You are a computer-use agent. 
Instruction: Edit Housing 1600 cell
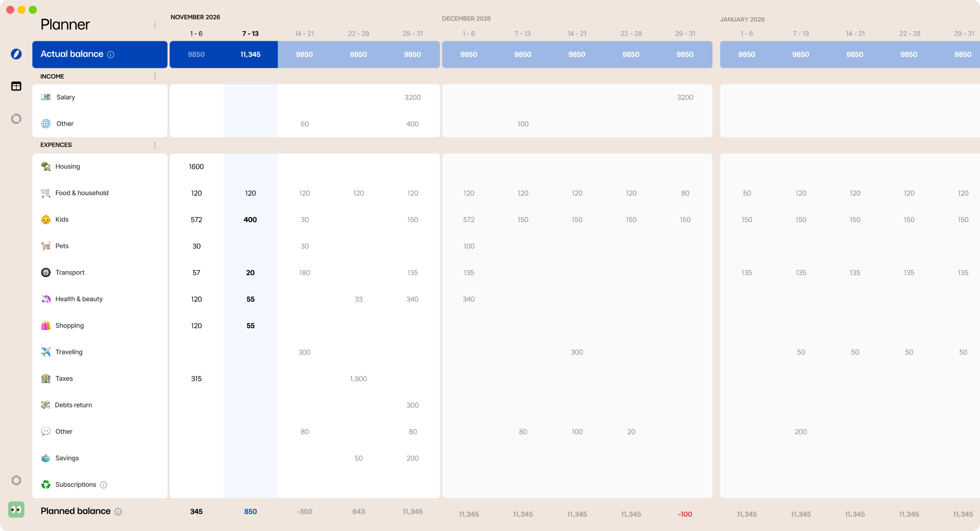click(x=196, y=167)
